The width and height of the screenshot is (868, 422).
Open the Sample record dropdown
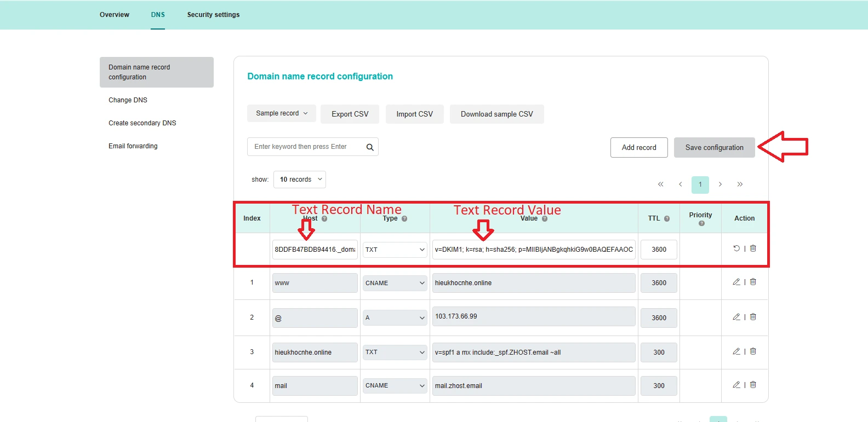coord(282,113)
